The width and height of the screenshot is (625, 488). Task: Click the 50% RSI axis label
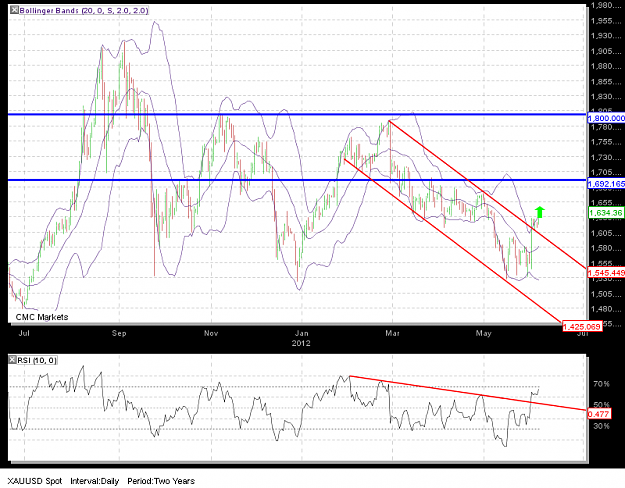(601, 405)
